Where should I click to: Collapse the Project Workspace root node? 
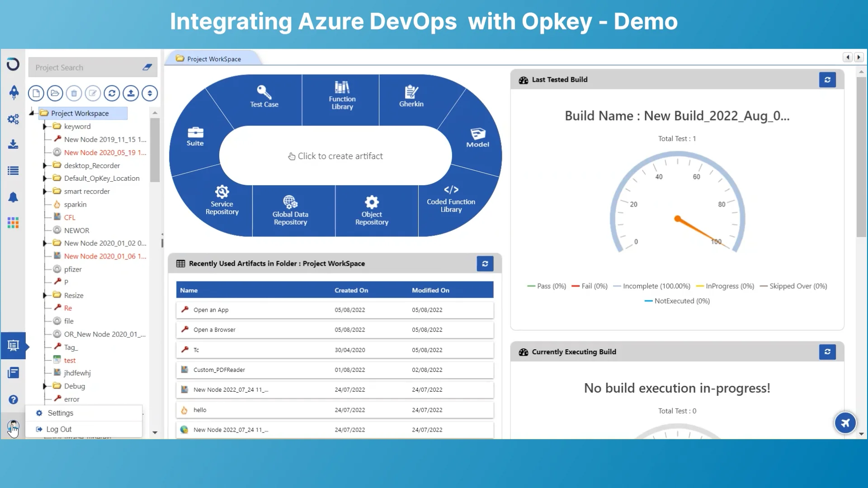(x=32, y=113)
